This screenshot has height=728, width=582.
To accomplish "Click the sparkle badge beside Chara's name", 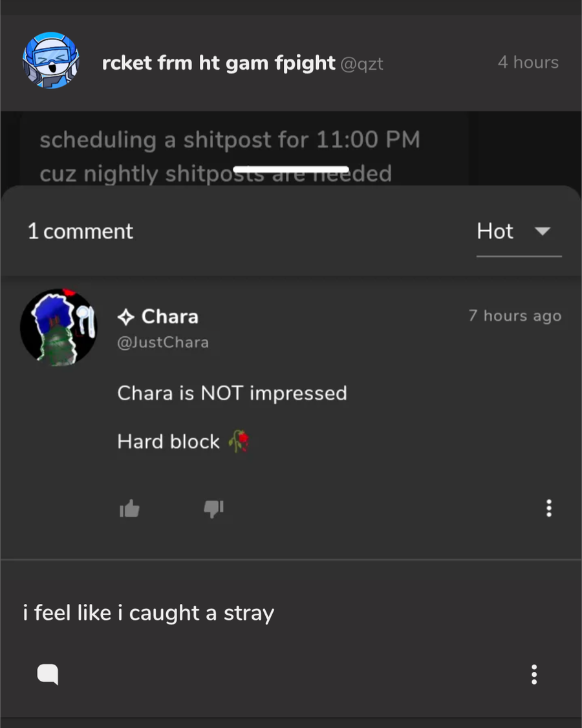I will [x=126, y=317].
